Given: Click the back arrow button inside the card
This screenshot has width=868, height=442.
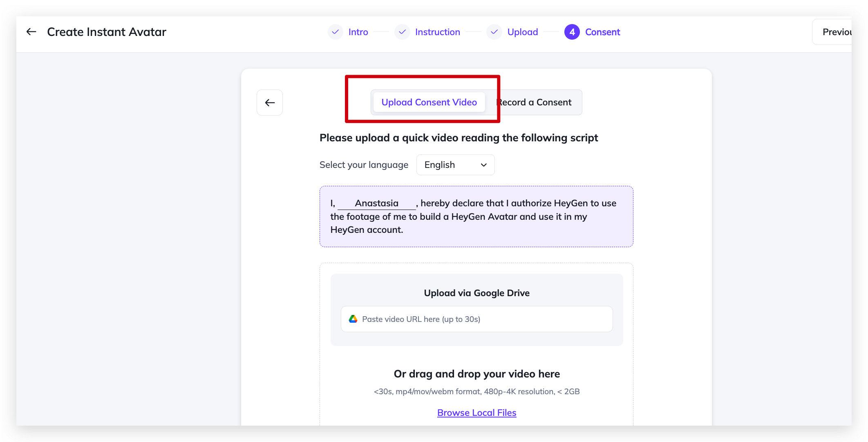Looking at the screenshot, I should click(x=270, y=103).
